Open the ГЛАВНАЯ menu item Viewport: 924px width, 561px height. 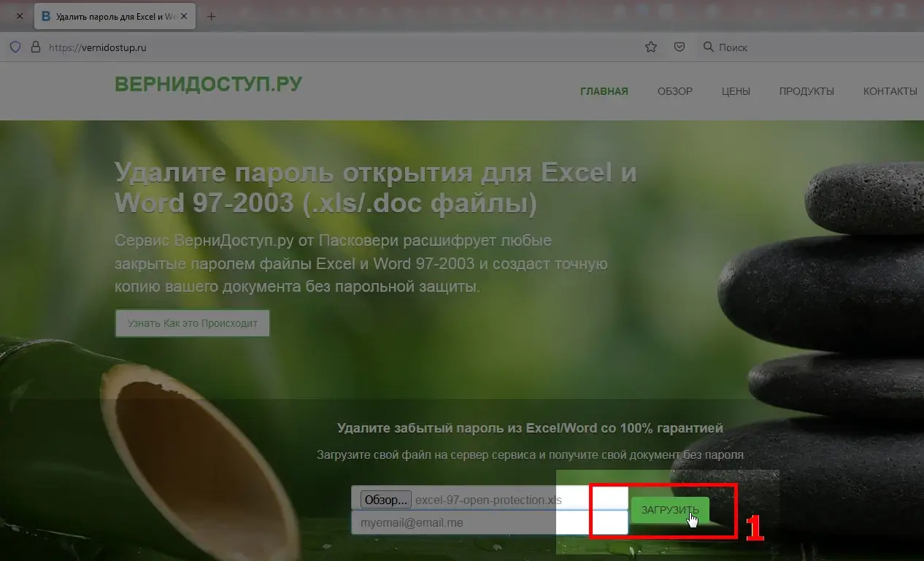(604, 91)
